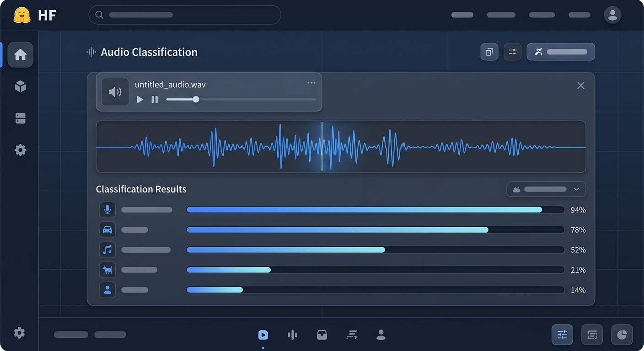644x351 pixels.
Task: Select the dog classification result icon
Action: click(107, 270)
